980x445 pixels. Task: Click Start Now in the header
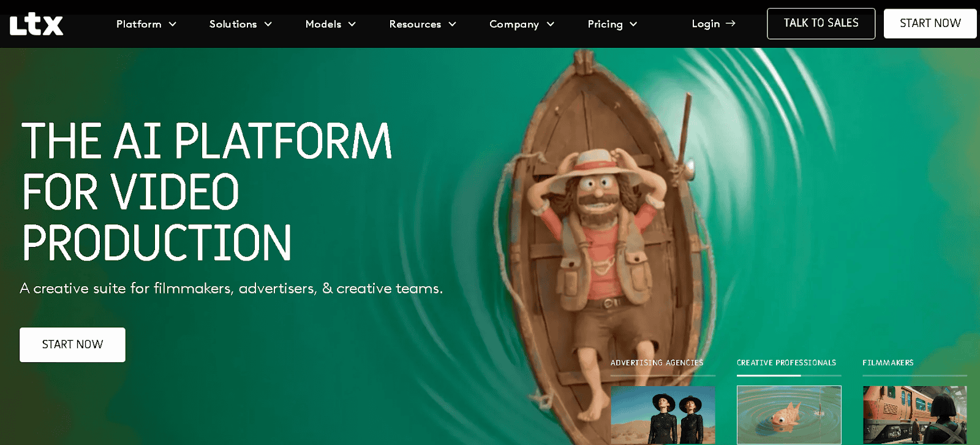tap(930, 23)
